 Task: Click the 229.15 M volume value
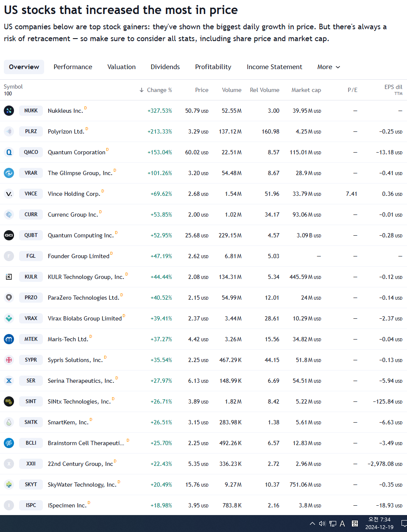(230, 235)
